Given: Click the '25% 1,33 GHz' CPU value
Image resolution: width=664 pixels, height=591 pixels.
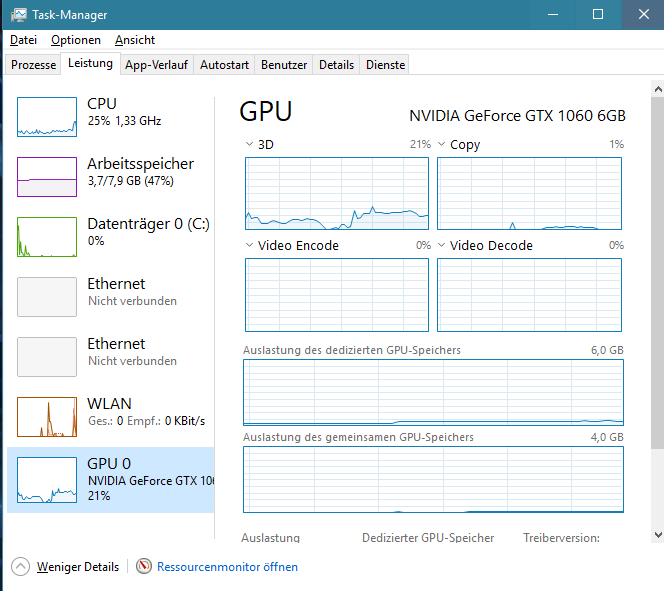Looking at the screenshot, I should pos(124,121).
